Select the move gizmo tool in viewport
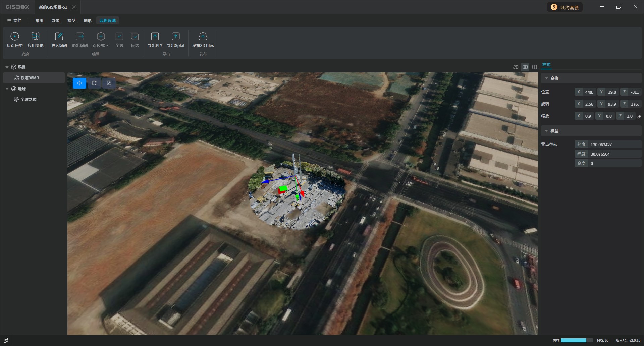This screenshot has height=346, width=644. click(x=79, y=83)
